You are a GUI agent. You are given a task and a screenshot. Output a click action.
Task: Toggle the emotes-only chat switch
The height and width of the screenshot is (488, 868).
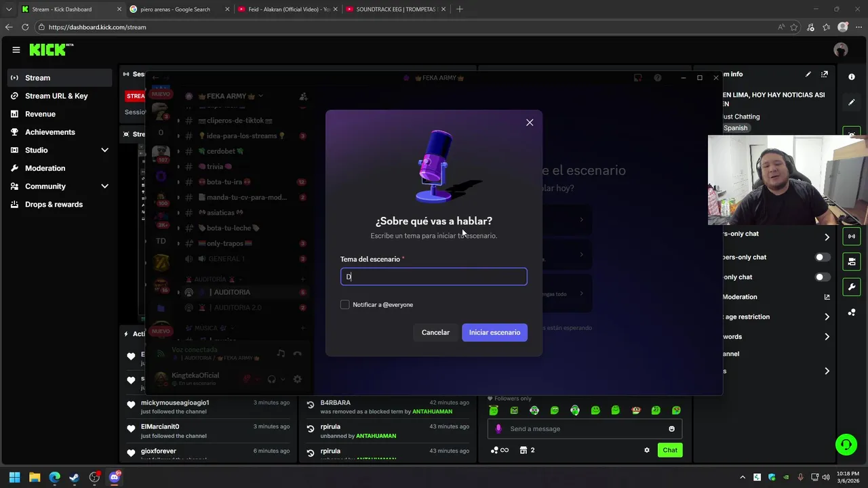coord(822,277)
